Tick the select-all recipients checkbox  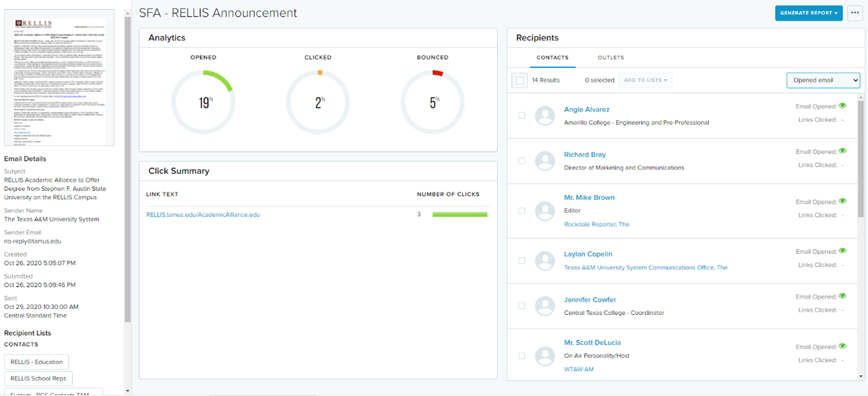[x=520, y=81]
